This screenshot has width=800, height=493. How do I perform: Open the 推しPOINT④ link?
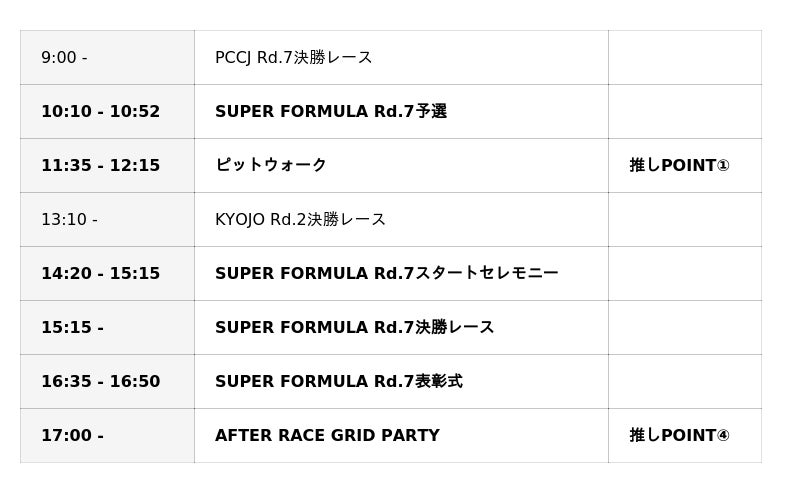(x=679, y=436)
